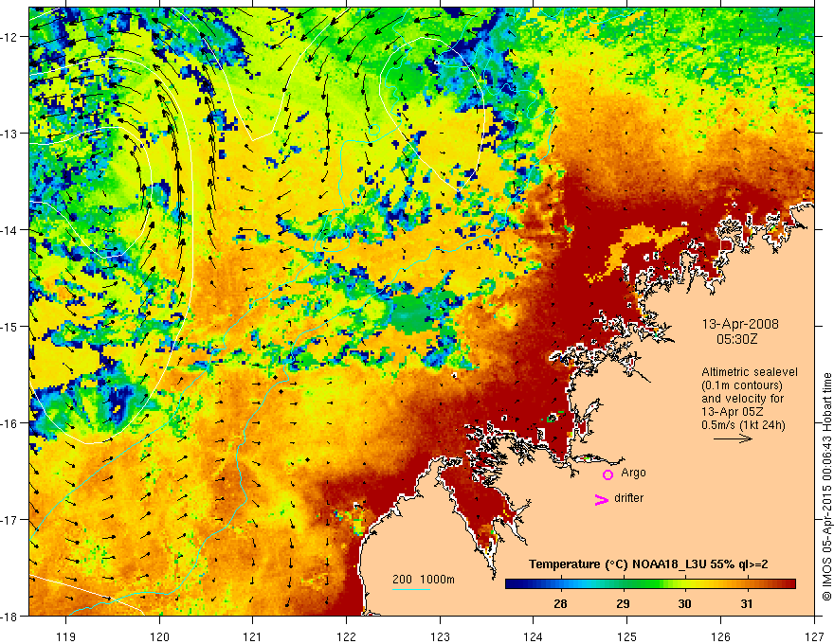Click the '(0.1m contours)' text line
Image resolution: width=834 pixels, height=644 pixels.
[x=741, y=385]
